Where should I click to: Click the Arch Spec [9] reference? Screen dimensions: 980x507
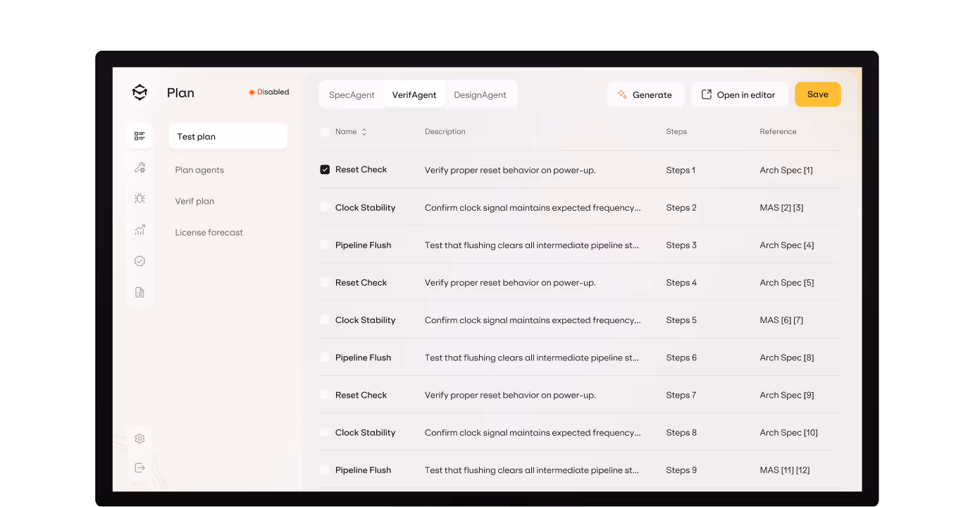pos(787,395)
